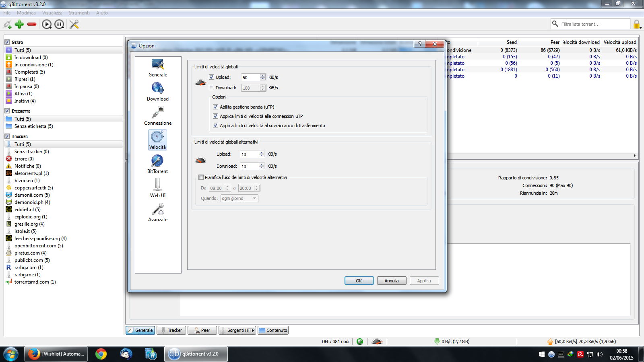Switch to the Contenuto tab
The height and width of the screenshot is (362, 644).
[x=273, y=330]
